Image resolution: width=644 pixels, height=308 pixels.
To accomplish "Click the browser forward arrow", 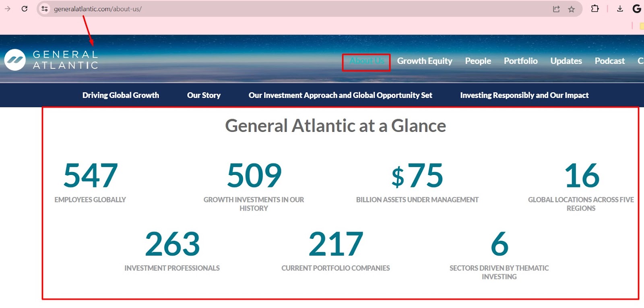I will click(7, 8).
